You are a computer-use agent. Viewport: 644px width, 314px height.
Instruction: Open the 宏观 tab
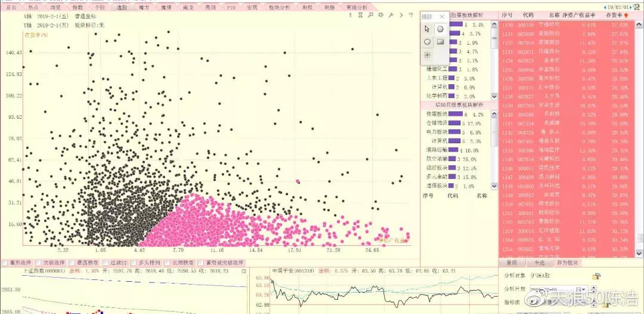(x=252, y=7)
